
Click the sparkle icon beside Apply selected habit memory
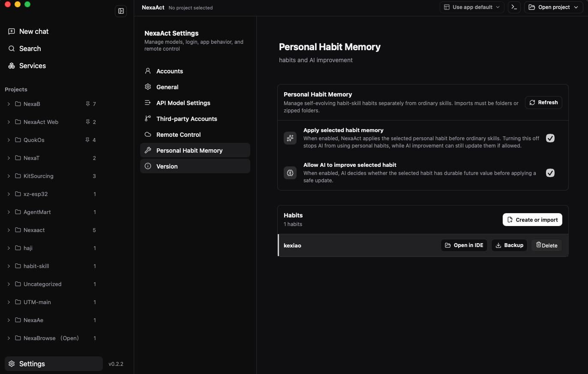tap(290, 138)
